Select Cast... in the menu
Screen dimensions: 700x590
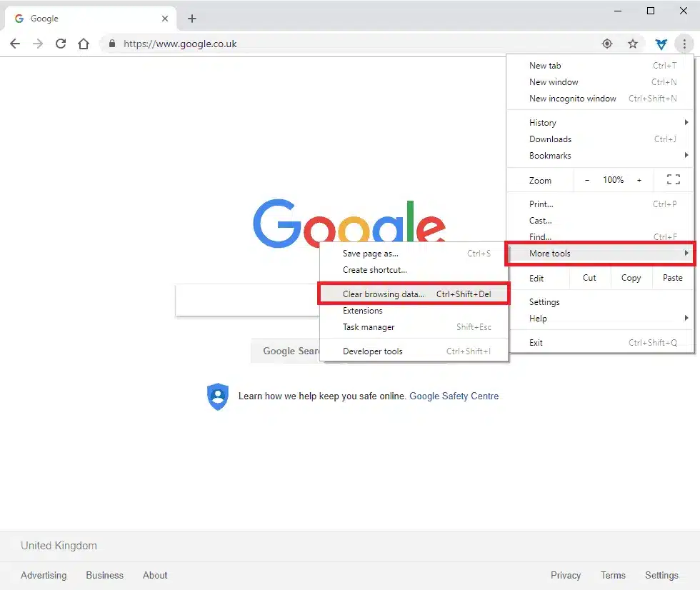click(x=601, y=221)
